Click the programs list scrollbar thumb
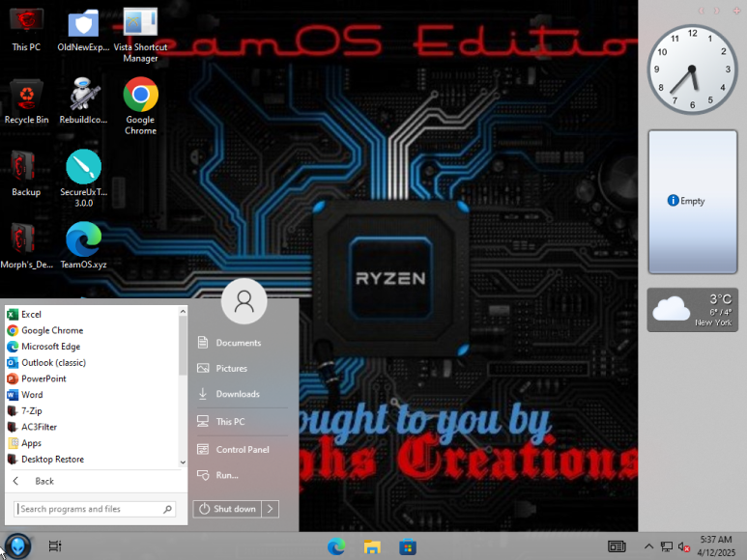747x560 pixels. pos(183,345)
